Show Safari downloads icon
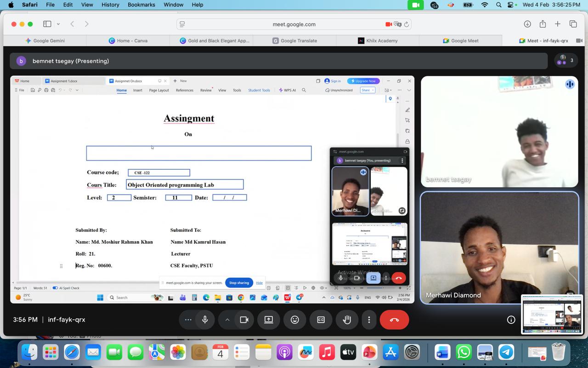Screen dimensions: 588x368 (x=527, y=24)
